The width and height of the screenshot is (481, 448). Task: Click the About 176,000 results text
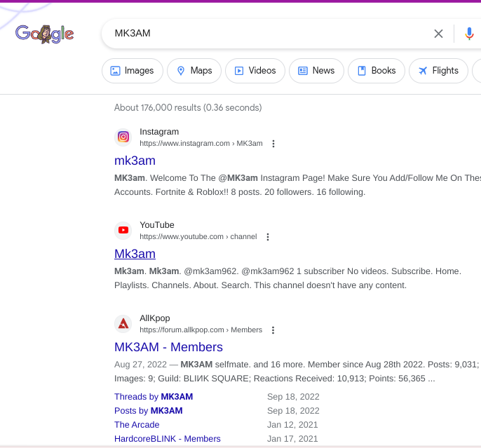(x=188, y=108)
